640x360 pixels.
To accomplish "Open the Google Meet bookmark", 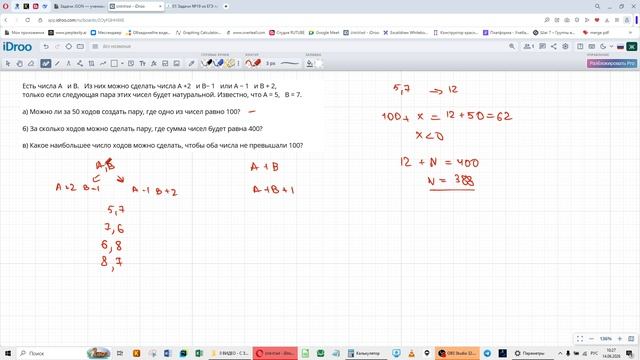I will (x=324, y=32).
